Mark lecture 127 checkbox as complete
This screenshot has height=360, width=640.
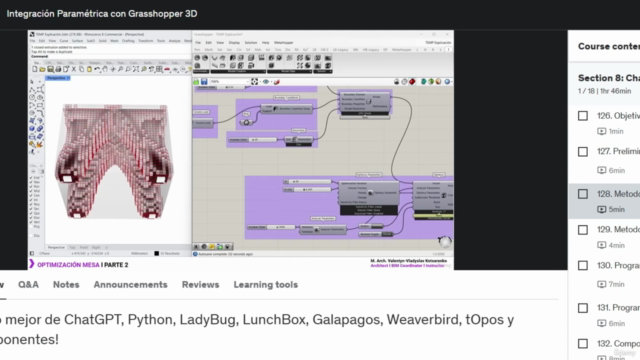[x=583, y=152]
